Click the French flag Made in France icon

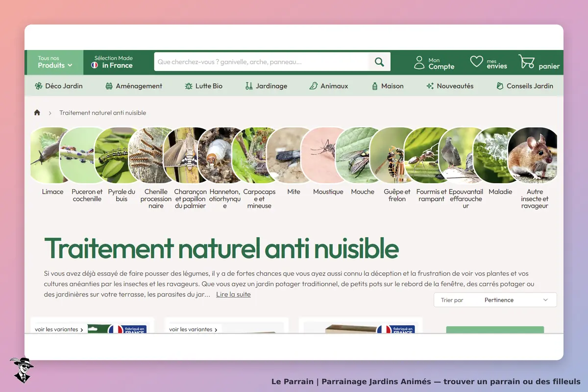coord(95,65)
